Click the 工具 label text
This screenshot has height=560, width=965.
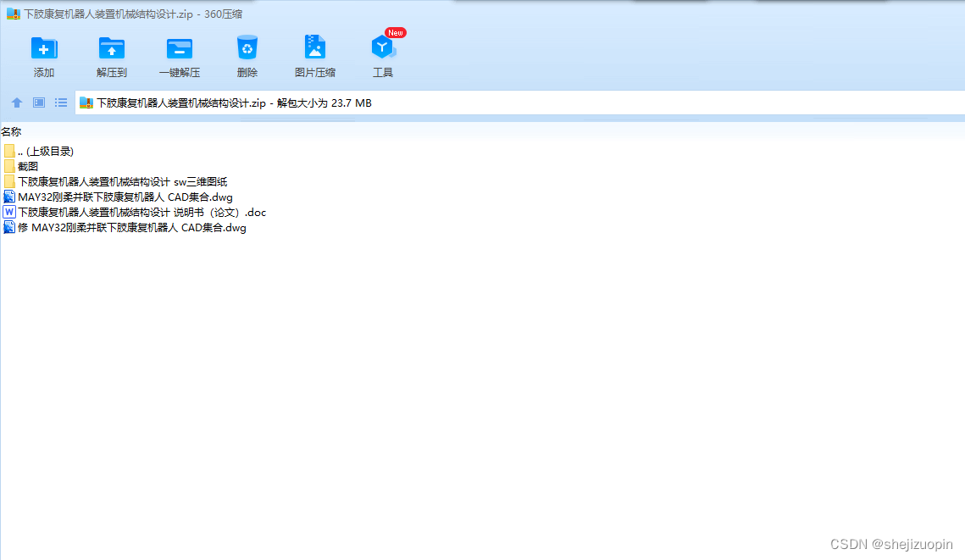click(x=382, y=73)
